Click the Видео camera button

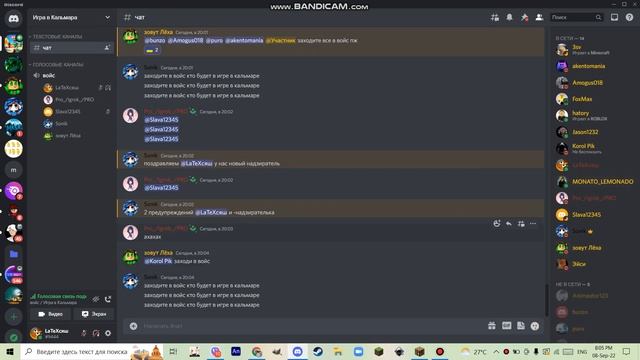pos(50,314)
